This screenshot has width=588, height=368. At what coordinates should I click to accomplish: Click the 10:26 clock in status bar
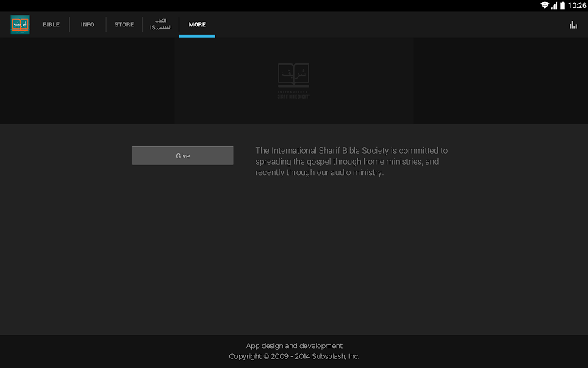pyautogui.click(x=577, y=6)
